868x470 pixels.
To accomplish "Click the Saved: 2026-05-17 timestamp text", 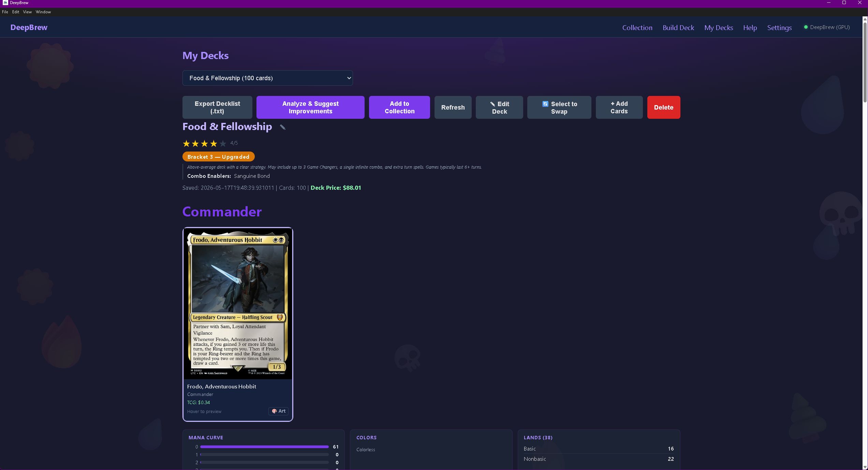I will coord(228,188).
